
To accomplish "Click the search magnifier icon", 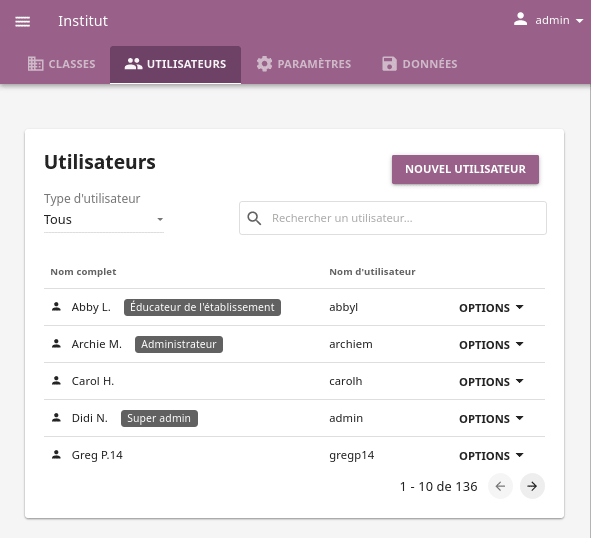I will [x=254, y=218].
